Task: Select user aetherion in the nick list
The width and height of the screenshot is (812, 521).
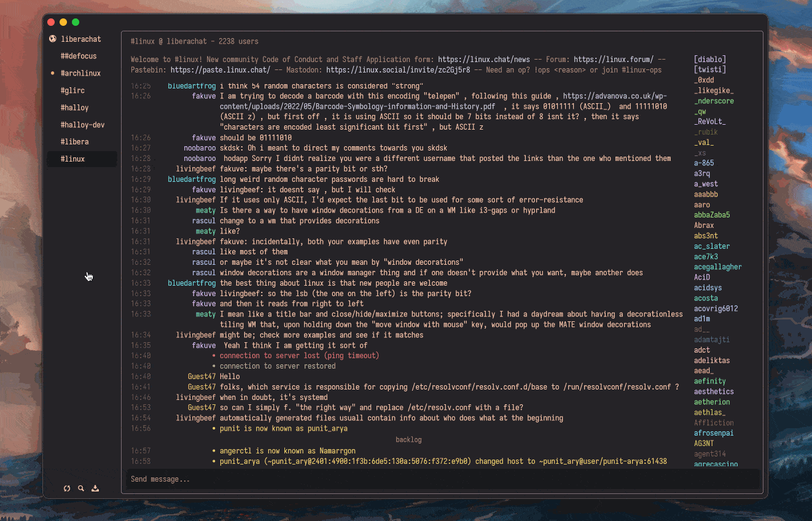Action: 712,402
